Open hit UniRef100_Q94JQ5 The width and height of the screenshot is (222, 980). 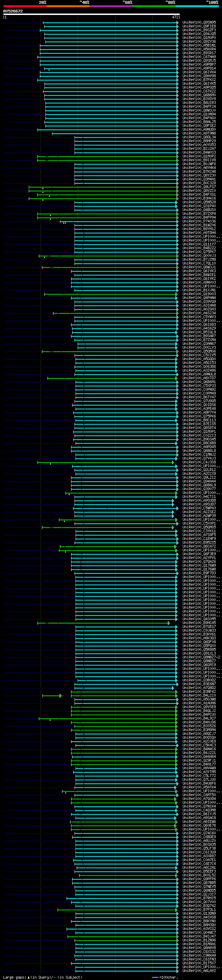[x=199, y=34]
